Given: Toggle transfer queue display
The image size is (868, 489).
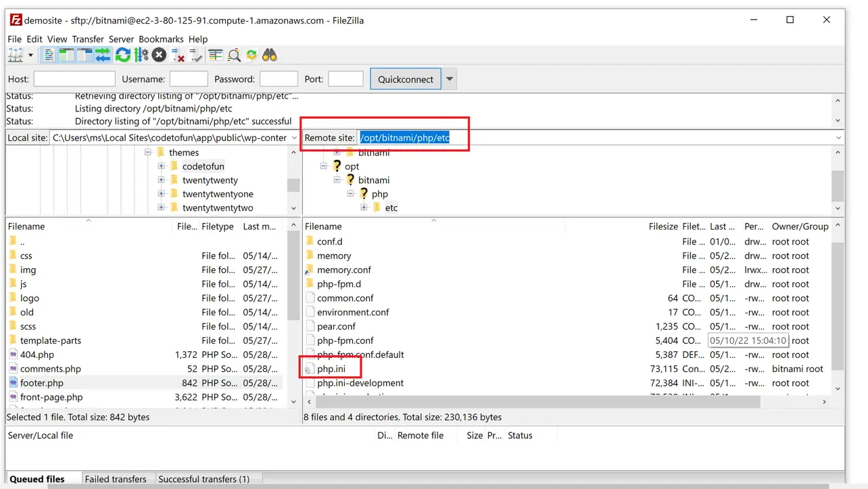Looking at the screenshot, I should point(103,55).
